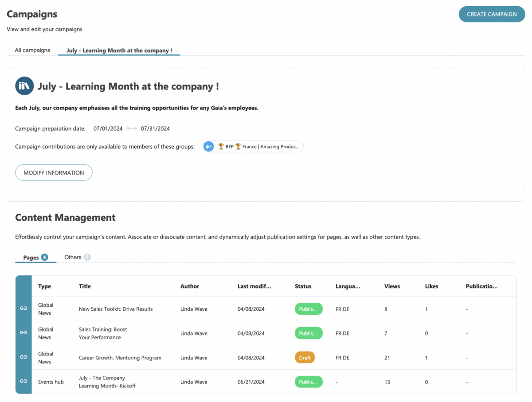Click the binoculars campaign icon in the header

click(24, 86)
